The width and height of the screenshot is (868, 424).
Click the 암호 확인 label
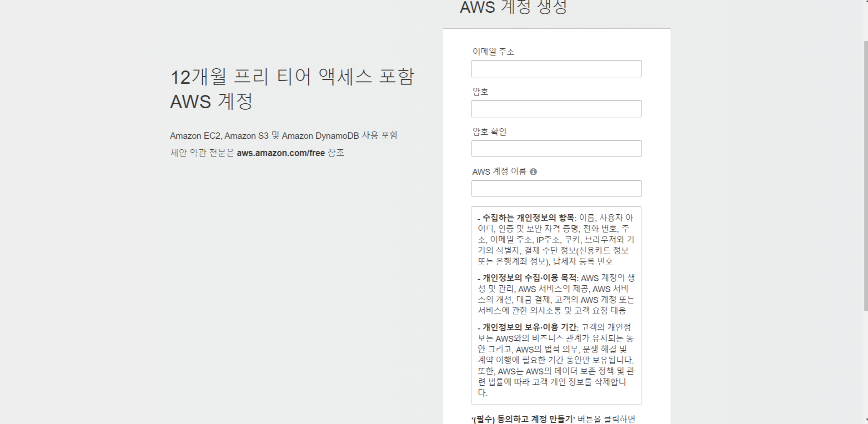coord(489,132)
